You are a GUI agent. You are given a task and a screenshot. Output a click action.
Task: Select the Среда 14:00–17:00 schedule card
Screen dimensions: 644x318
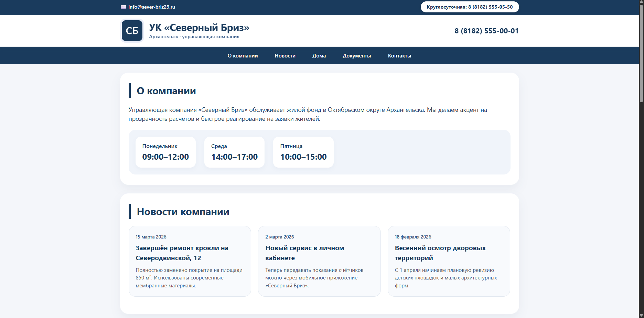coord(234,152)
